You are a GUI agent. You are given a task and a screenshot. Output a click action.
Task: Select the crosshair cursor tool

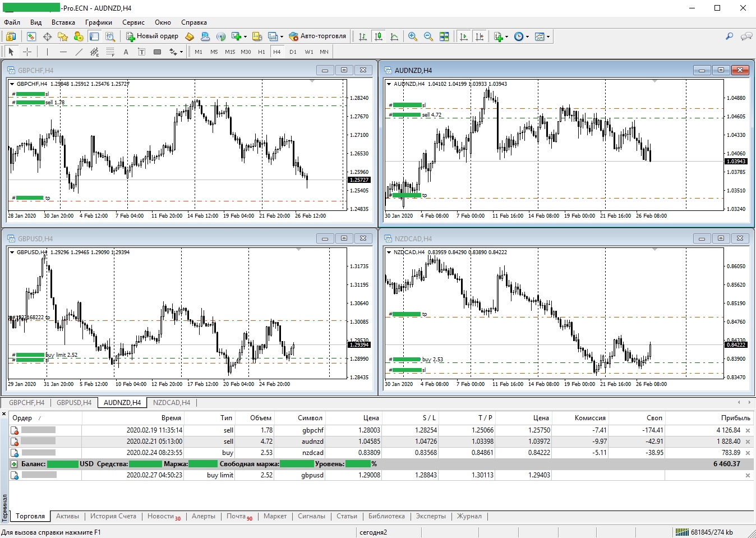(x=27, y=52)
